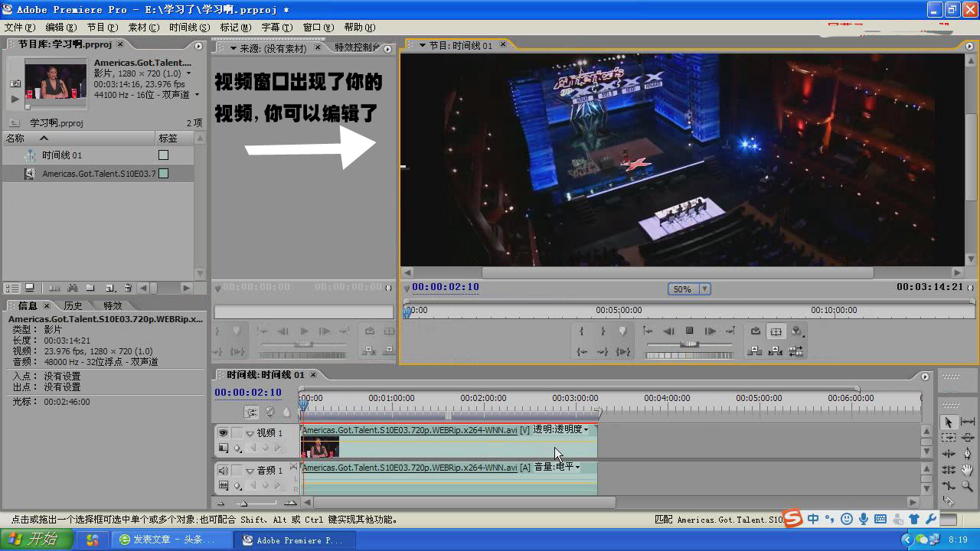Go to In point in Program monitor
Image resolution: width=980 pixels, height=551 pixels.
(582, 351)
